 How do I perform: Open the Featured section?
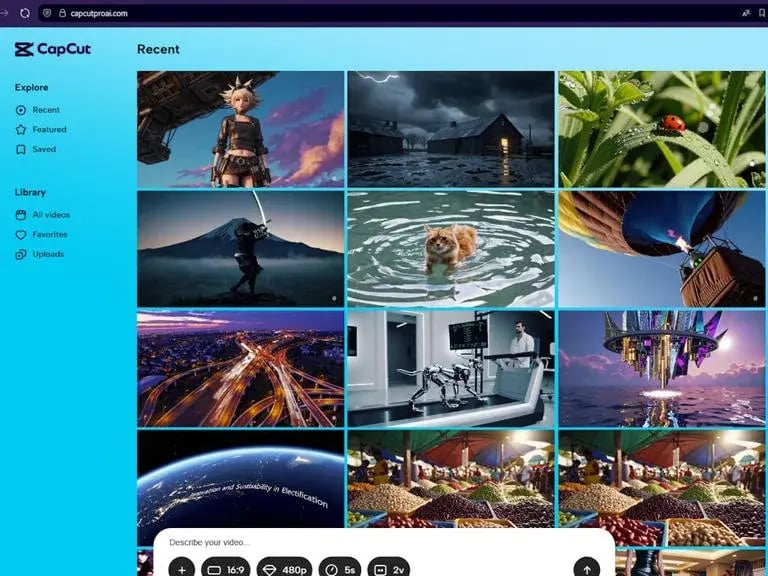coord(41,130)
